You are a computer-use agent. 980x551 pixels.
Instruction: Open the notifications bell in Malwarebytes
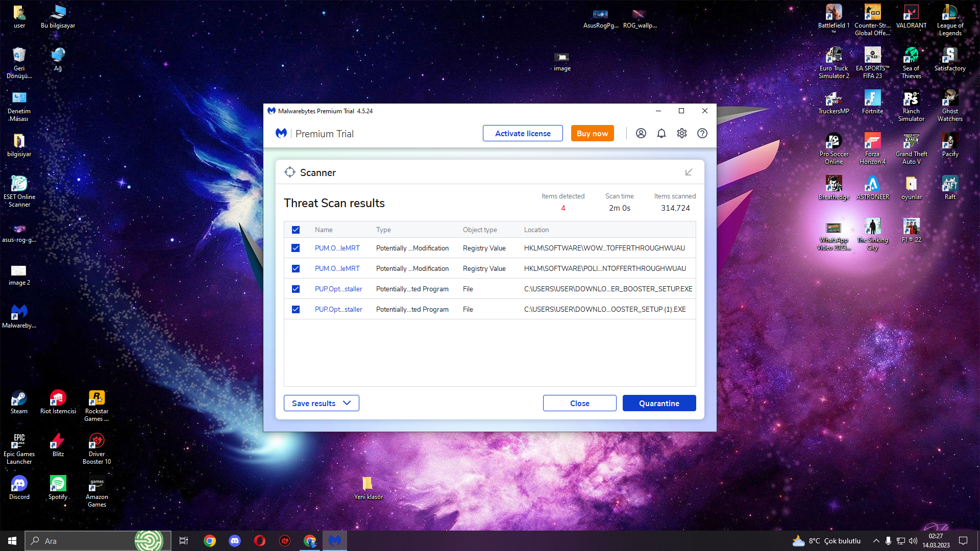661,133
